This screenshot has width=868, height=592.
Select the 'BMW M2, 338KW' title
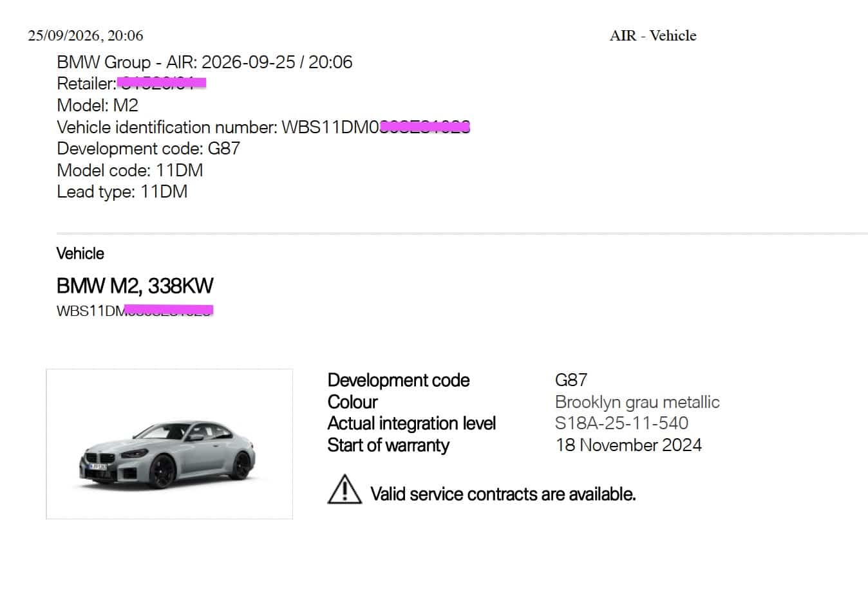[x=135, y=286]
